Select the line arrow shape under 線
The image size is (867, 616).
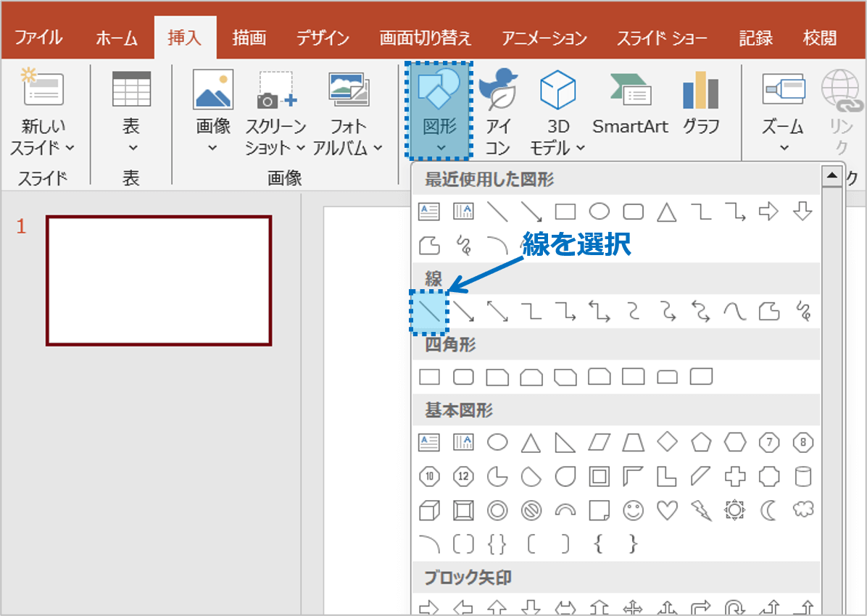point(463,312)
